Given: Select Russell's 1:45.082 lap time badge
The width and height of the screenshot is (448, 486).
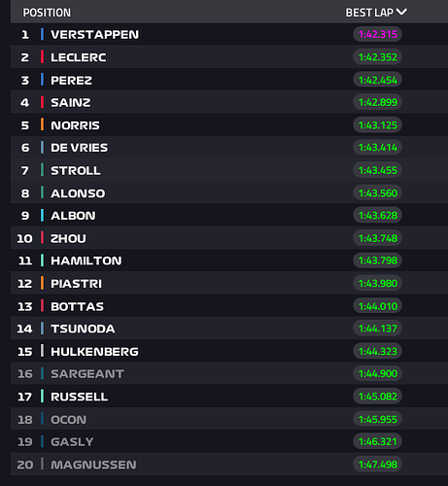Looking at the screenshot, I should tap(377, 397).
